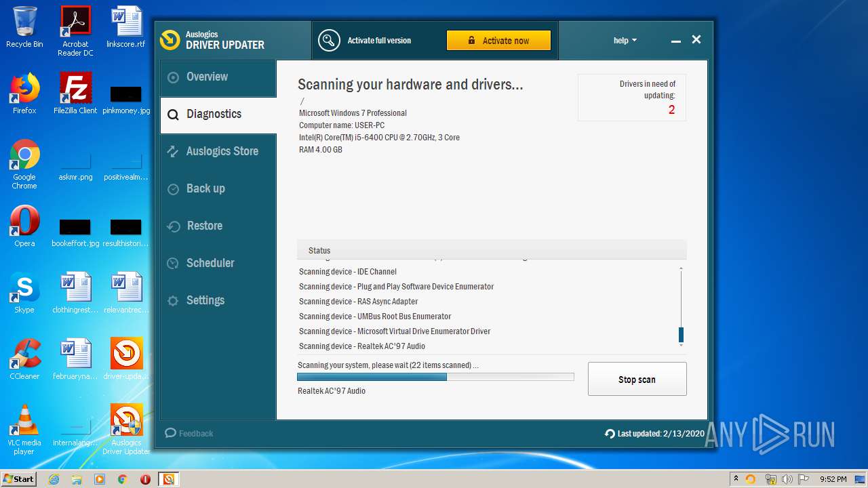
Task: Click Opera icon in the taskbar
Action: point(145,479)
